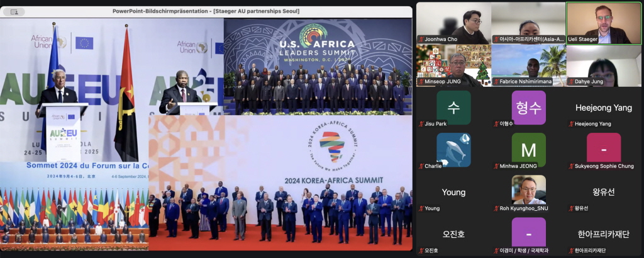Click the muted mic icon beside Roh Kyunghoo_SNU
The width and height of the screenshot is (644, 258).
point(496,208)
